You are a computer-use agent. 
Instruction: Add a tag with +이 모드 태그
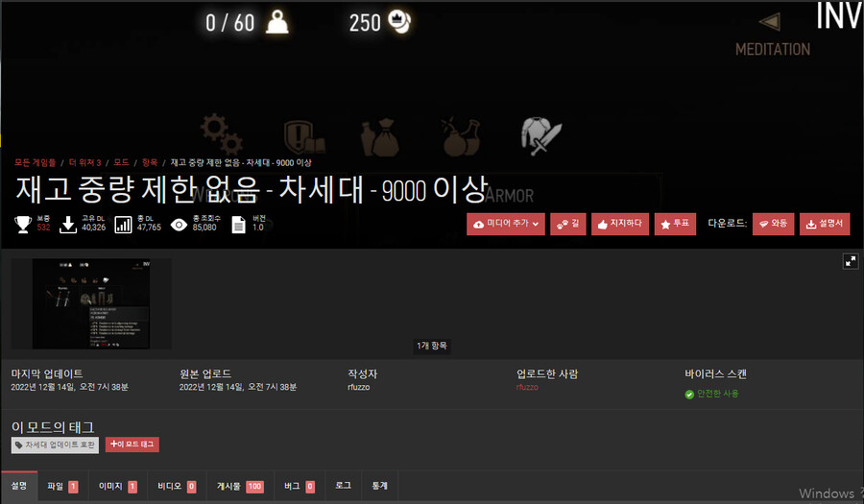132,444
